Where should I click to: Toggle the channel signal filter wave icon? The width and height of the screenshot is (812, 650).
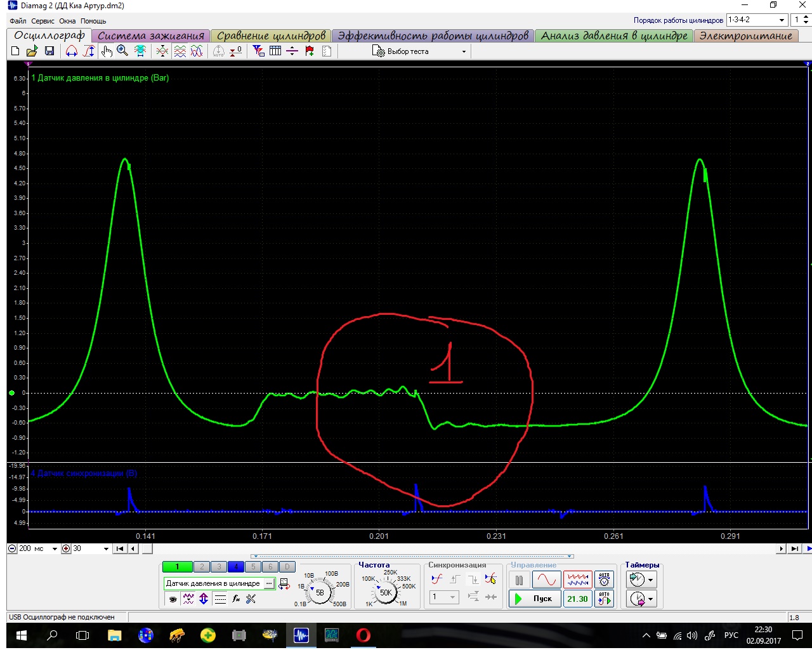click(188, 599)
